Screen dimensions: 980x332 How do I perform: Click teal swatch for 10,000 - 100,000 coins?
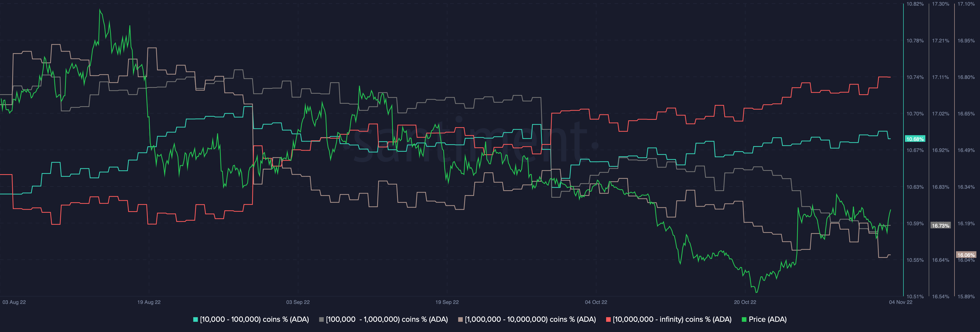click(195, 320)
